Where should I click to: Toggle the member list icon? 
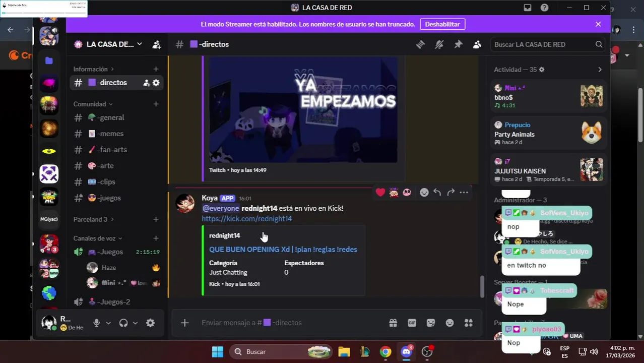477,44
